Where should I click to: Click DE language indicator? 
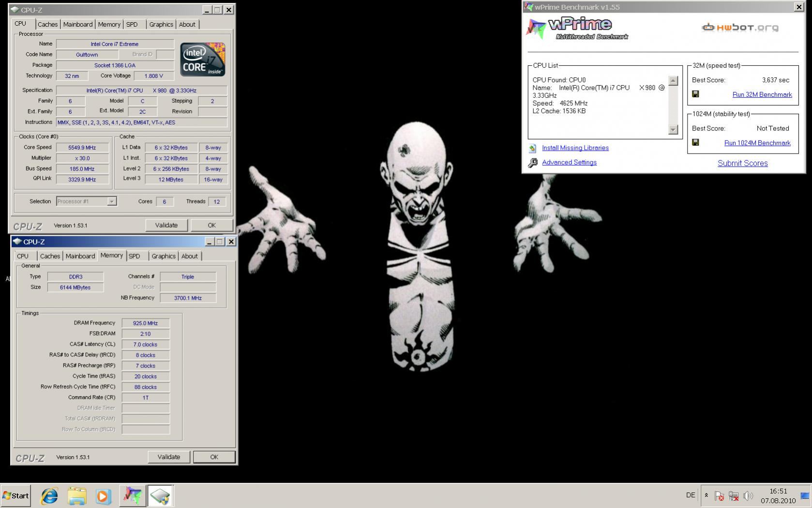click(691, 495)
